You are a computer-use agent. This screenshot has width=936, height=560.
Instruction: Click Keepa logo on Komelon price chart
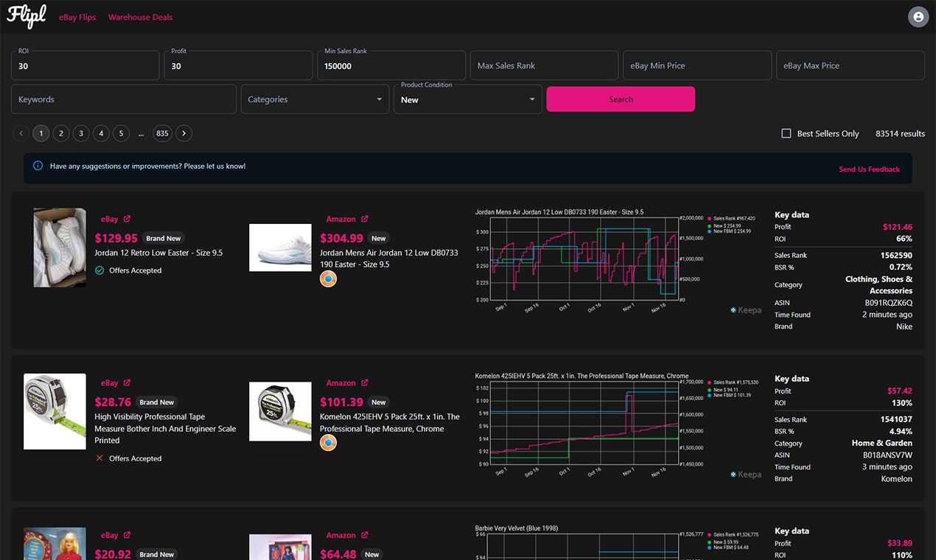pos(746,475)
